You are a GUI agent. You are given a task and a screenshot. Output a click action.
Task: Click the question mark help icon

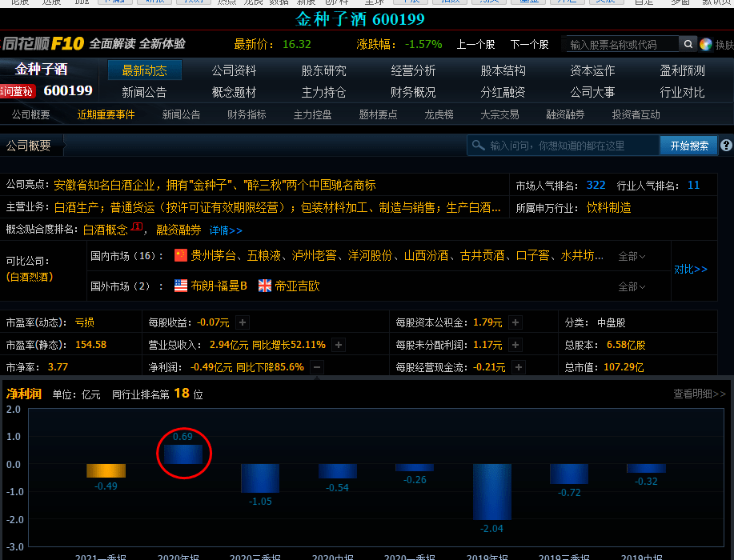pos(726,146)
